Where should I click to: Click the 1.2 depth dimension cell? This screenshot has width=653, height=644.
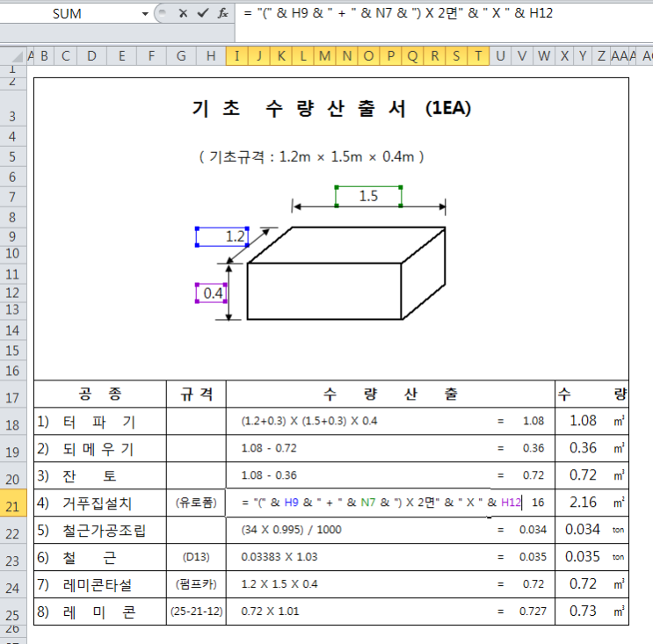point(222,237)
